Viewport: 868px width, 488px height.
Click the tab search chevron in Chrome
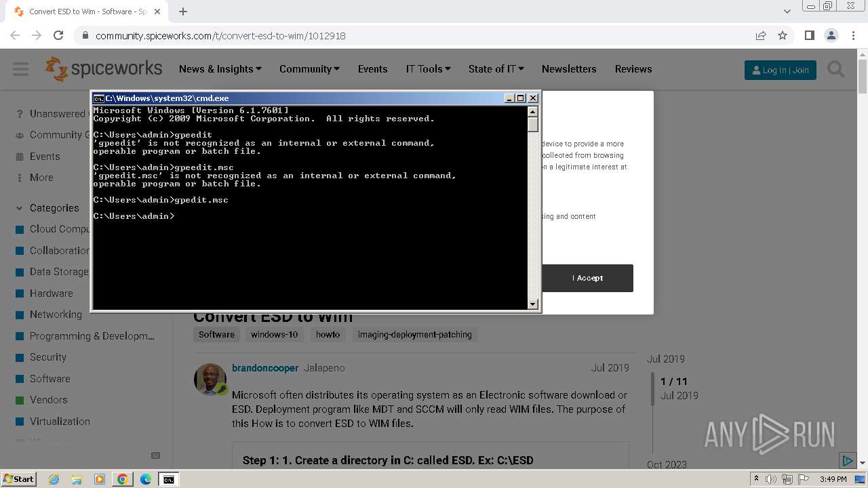pos(787,12)
